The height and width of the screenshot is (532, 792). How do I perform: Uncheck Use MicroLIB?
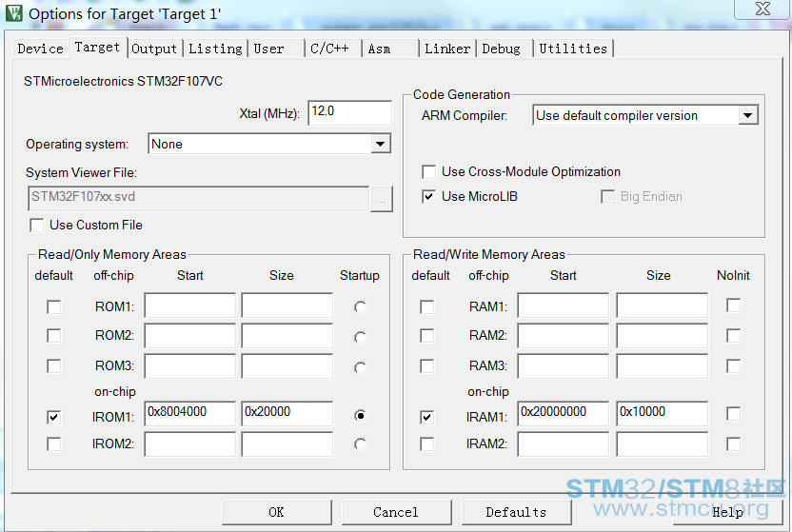pyautogui.click(x=428, y=197)
